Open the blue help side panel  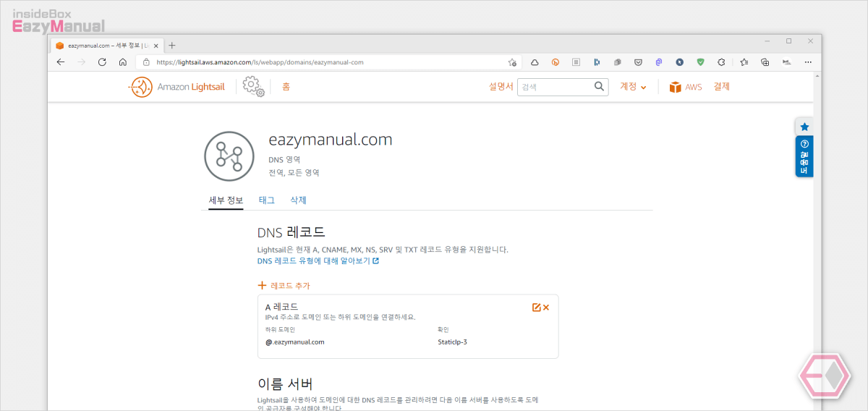point(804,156)
